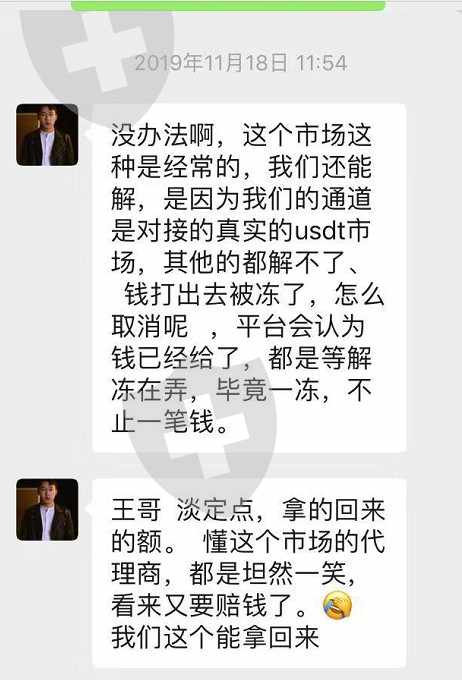Click the line 冻在弄,毕竟一冻,不
This screenshot has height=680, width=462.
(241, 390)
